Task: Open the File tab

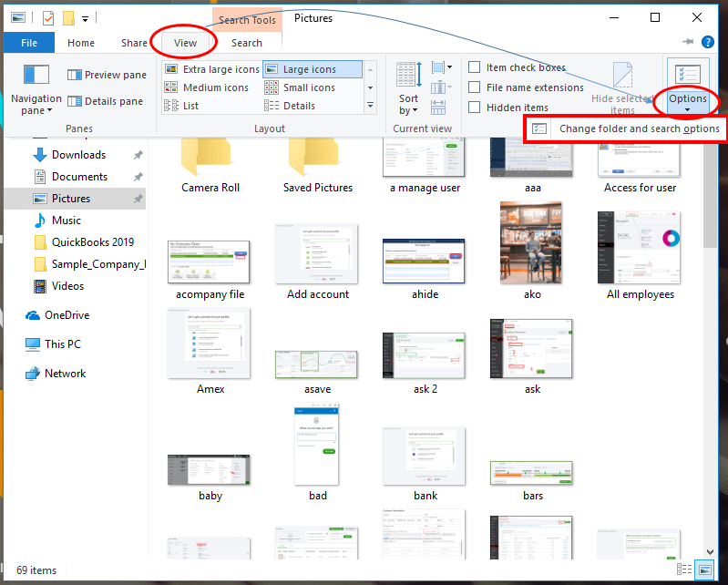Action: [x=29, y=43]
